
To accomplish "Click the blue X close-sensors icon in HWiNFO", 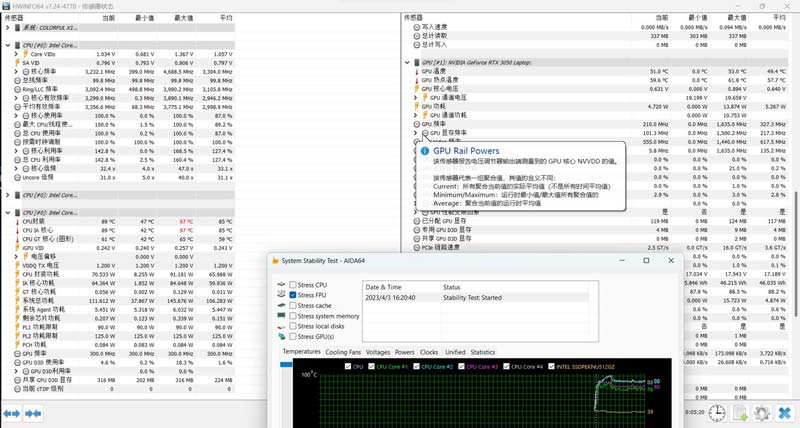I will coord(785,413).
